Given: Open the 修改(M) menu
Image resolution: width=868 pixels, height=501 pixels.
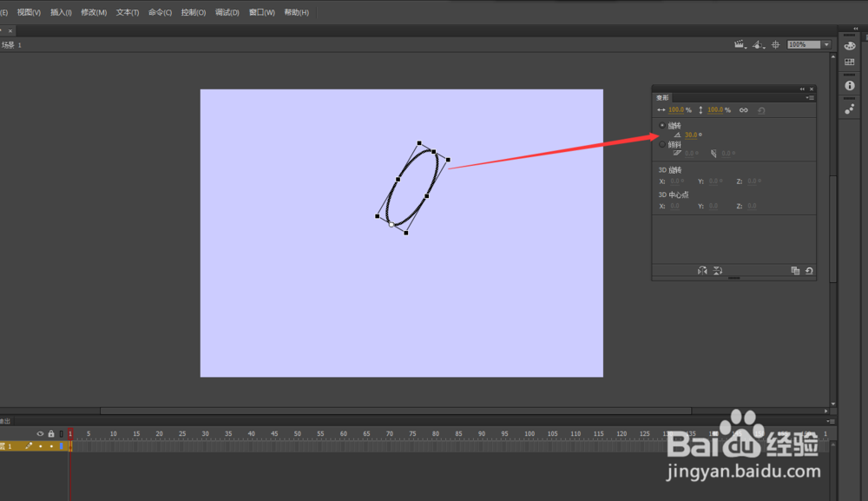Looking at the screenshot, I should [x=94, y=12].
